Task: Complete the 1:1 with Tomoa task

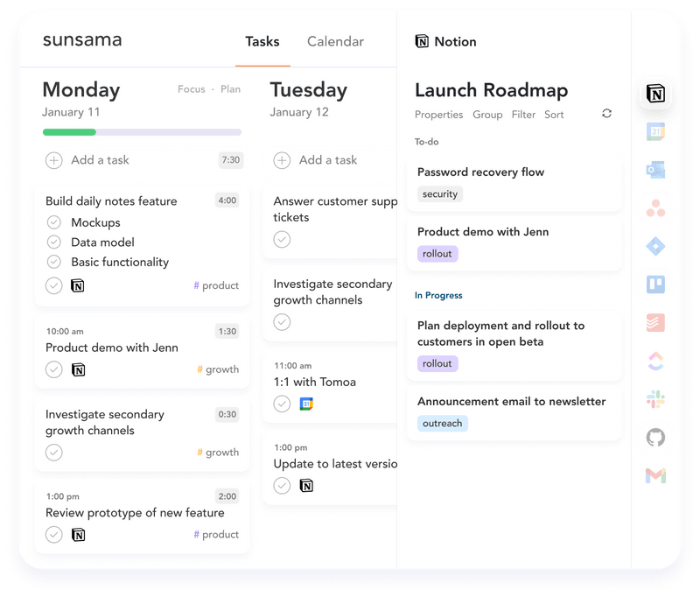Action: point(282,404)
